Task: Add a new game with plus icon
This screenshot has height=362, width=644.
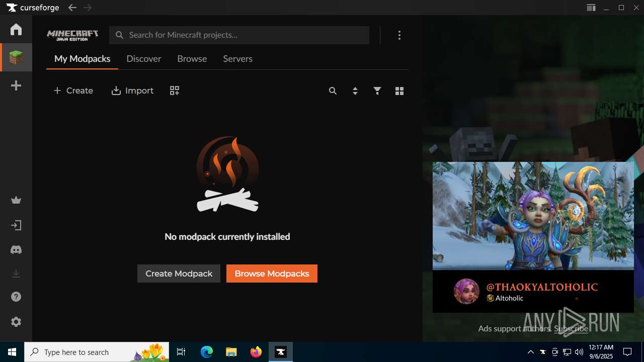Action: coord(16,86)
